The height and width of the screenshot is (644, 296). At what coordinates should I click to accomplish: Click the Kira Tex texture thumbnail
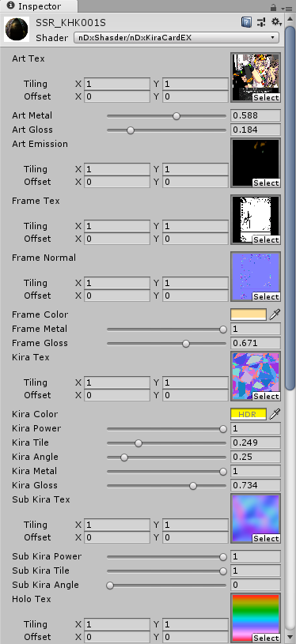(x=256, y=376)
